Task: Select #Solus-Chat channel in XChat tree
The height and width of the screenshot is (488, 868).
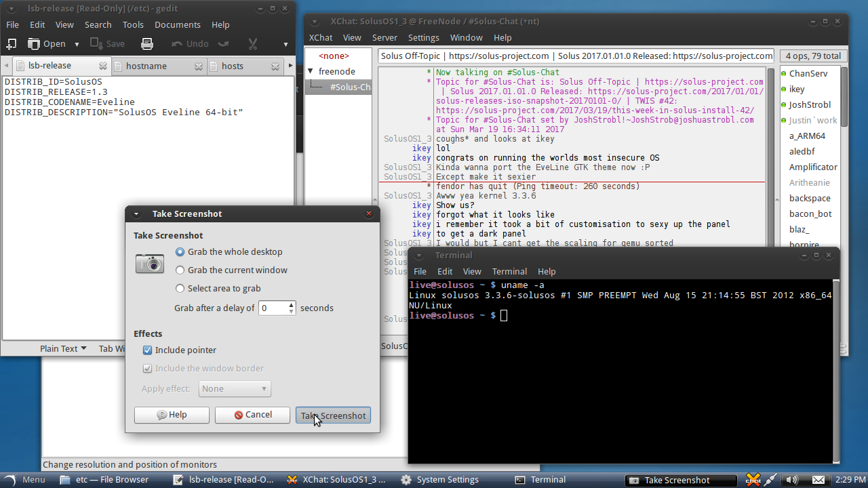Action: (x=351, y=87)
